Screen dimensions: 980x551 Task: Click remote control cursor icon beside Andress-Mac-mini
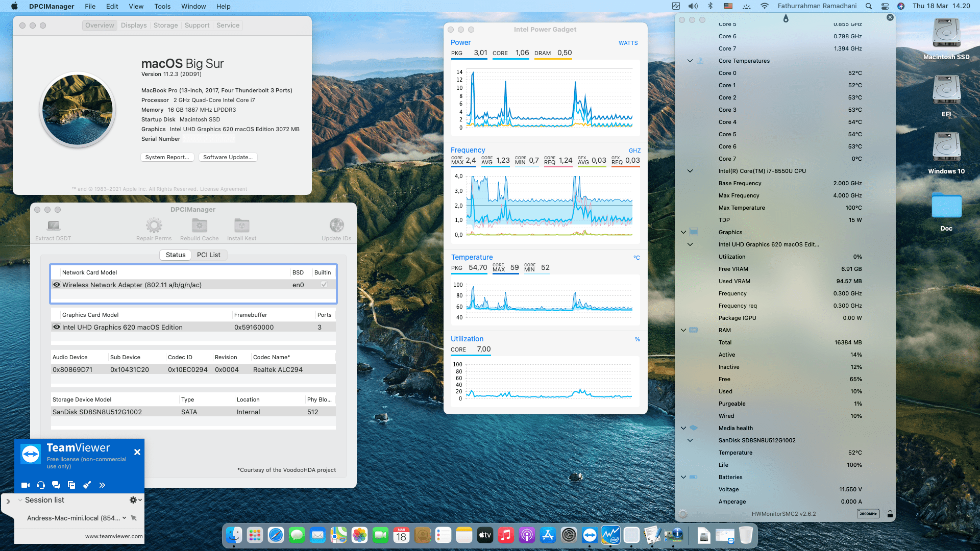134,518
